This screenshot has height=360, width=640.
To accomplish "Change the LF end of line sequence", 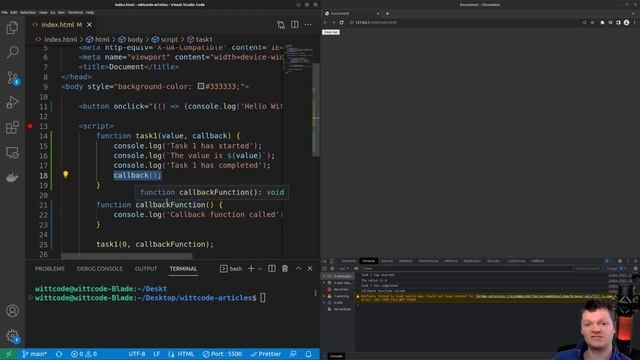I will pyautogui.click(x=157, y=354).
